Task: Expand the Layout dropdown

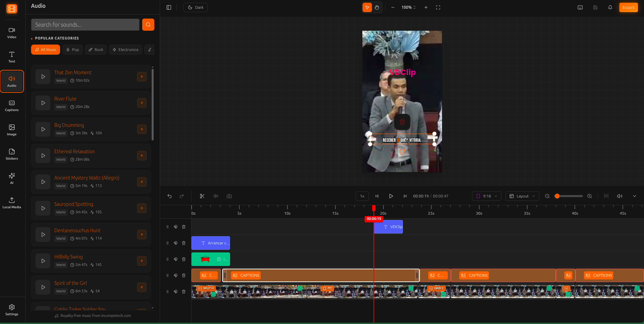Action: pos(522,196)
